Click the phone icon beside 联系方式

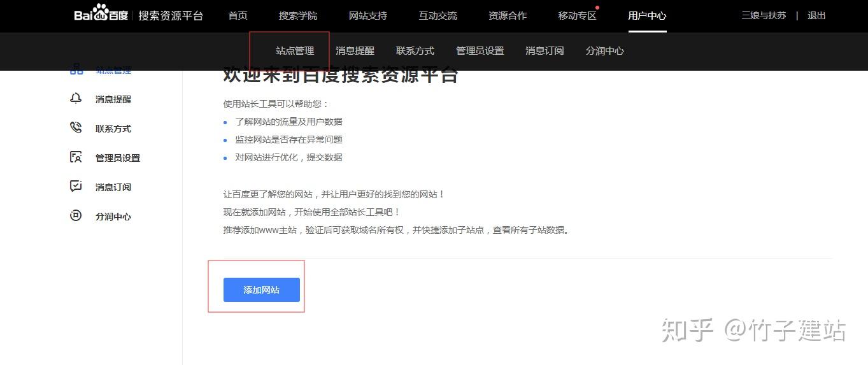tap(76, 127)
